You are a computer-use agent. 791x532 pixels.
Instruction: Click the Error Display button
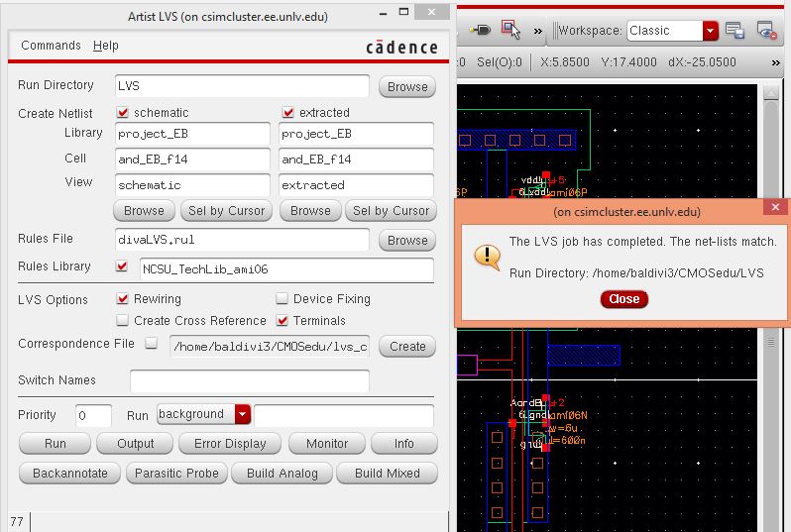pos(231,444)
